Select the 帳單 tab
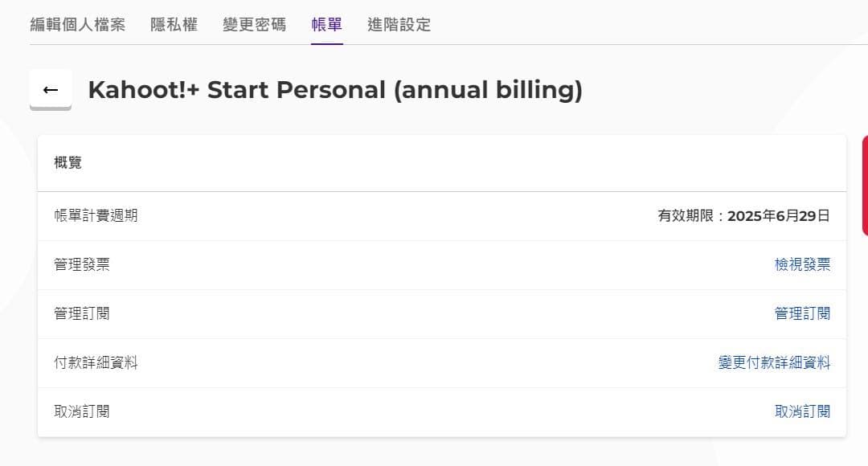The height and width of the screenshot is (466, 868). click(x=327, y=24)
